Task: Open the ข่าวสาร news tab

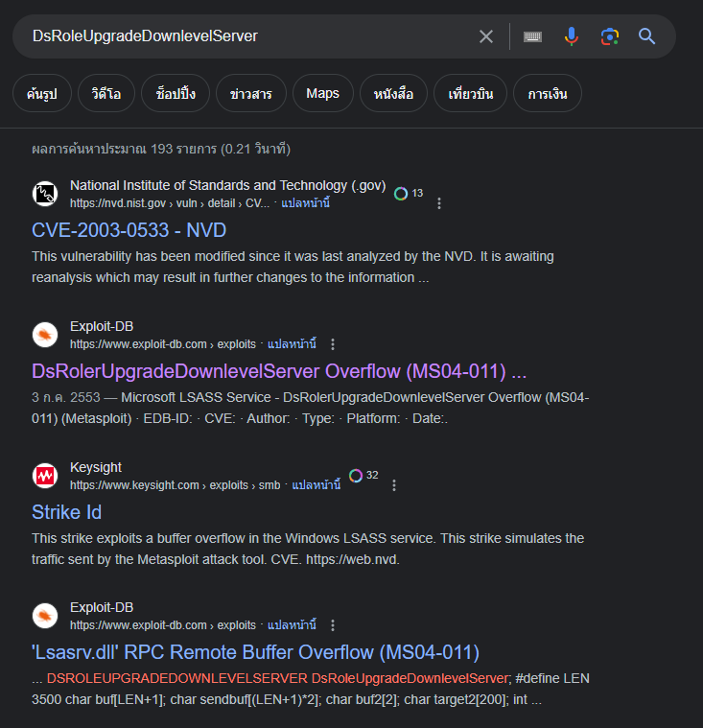Action: pos(250,93)
